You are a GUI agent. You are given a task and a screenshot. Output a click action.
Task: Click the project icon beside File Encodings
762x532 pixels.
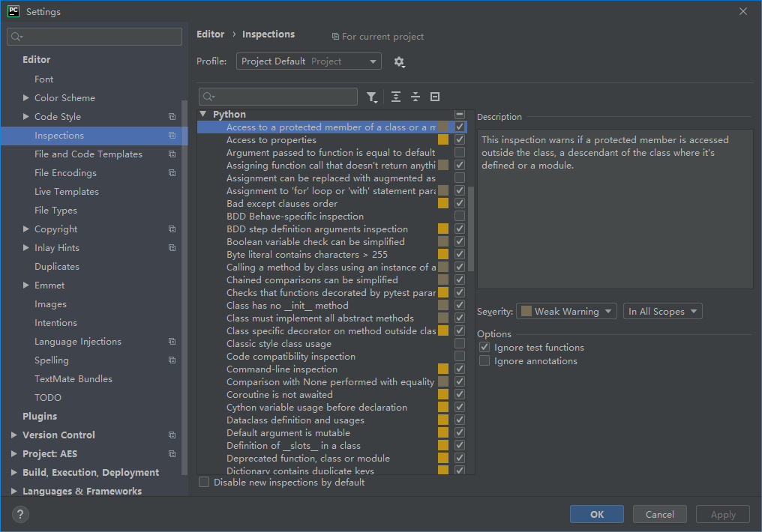click(x=172, y=173)
